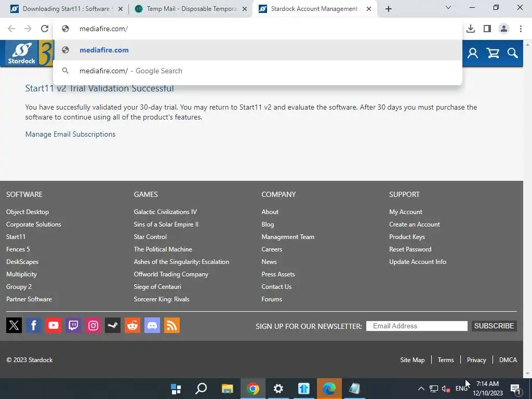532x399 pixels.
Task: Open the Forums company link
Action: [272, 299]
